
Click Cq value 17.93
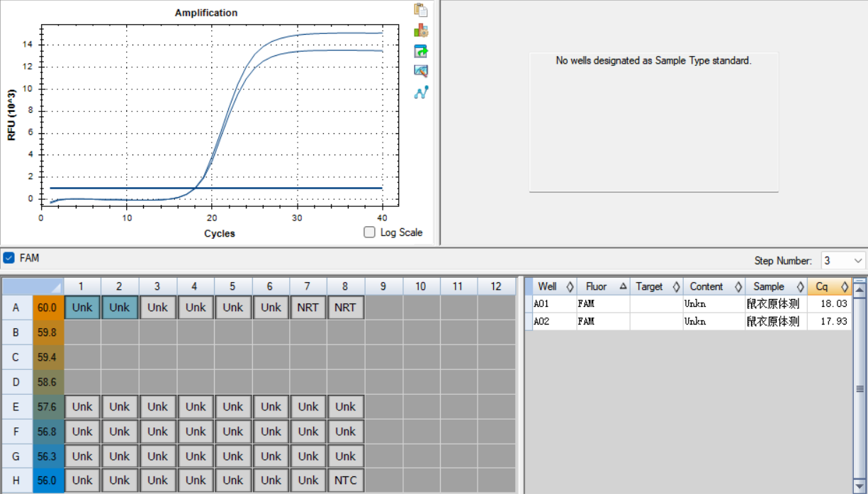[x=833, y=321]
